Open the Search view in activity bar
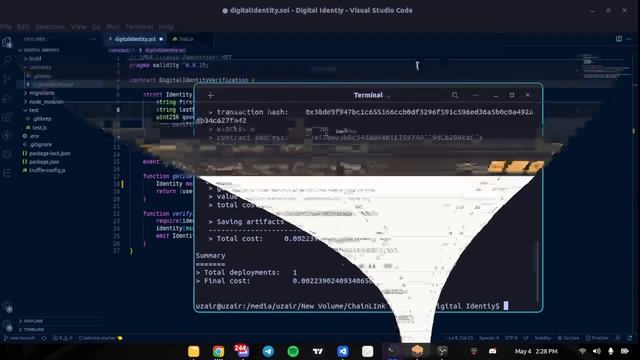The height and width of the screenshot is (360, 640). pyautogui.click(x=7, y=60)
